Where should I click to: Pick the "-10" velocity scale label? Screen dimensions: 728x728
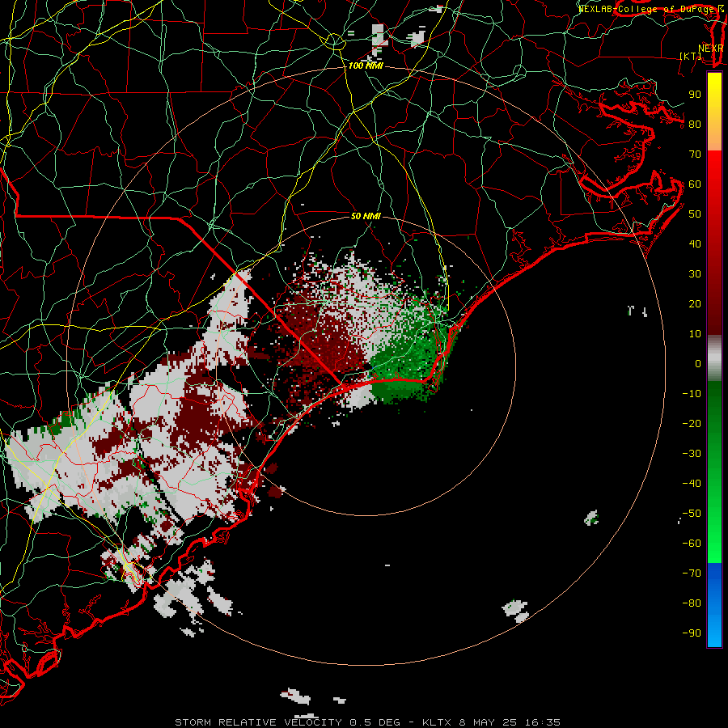point(692,394)
